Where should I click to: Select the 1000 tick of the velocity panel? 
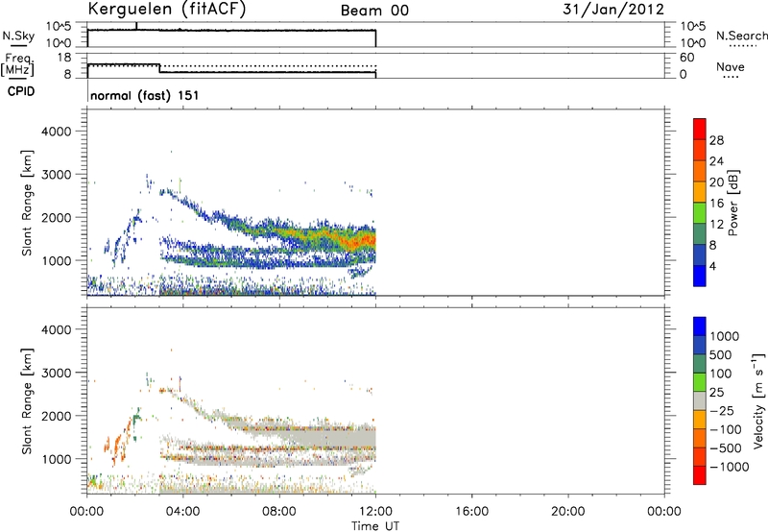pos(56,459)
